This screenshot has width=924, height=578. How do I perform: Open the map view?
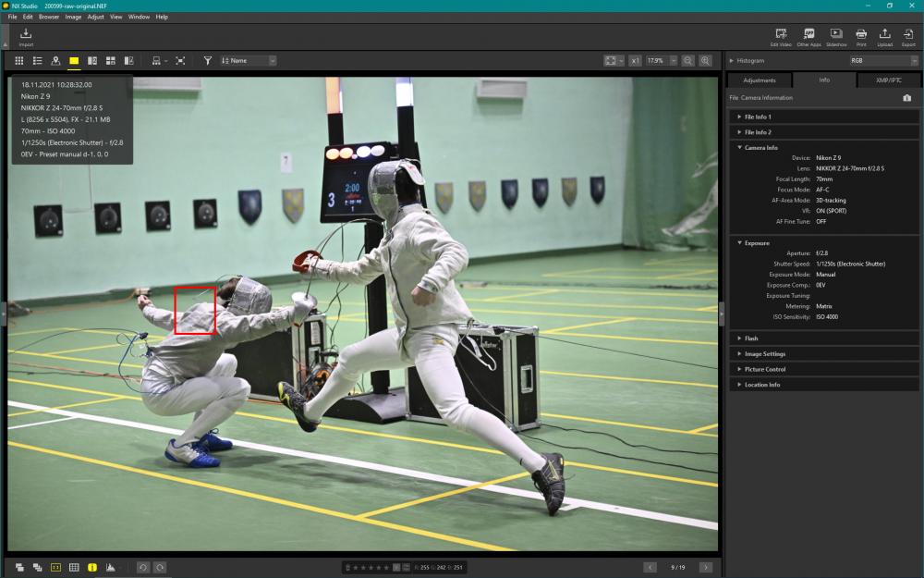55,61
